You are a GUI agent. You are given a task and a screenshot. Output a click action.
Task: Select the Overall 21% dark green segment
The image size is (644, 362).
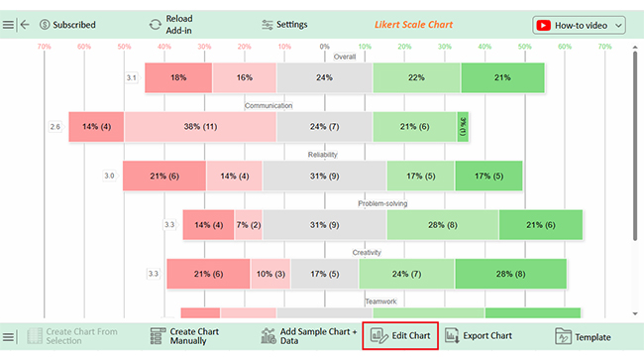click(x=502, y=77)
